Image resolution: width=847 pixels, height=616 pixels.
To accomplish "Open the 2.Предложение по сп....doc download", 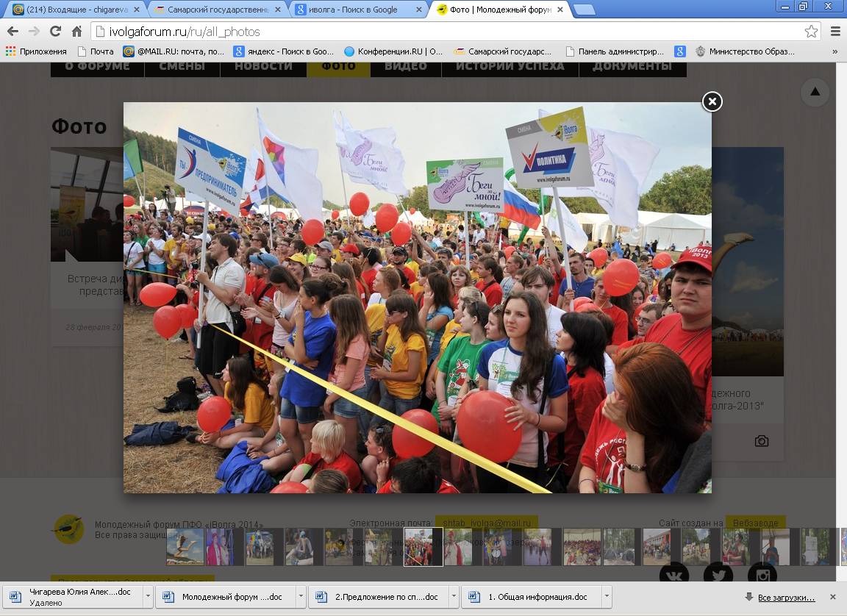I will coord(379,597).
